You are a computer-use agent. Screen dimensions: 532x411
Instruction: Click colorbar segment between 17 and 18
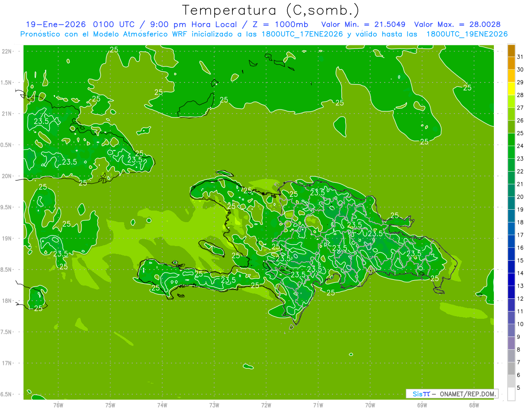511,229
